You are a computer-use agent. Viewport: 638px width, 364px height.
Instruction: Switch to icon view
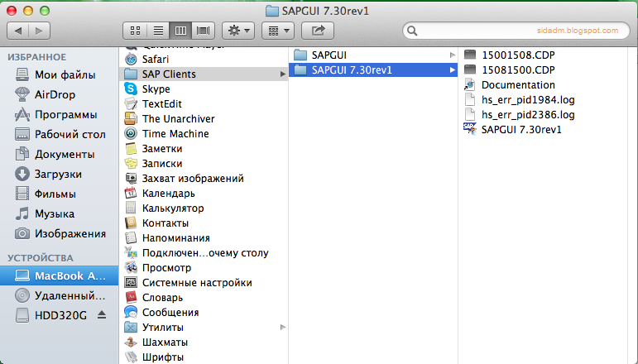tap(135, 31)
